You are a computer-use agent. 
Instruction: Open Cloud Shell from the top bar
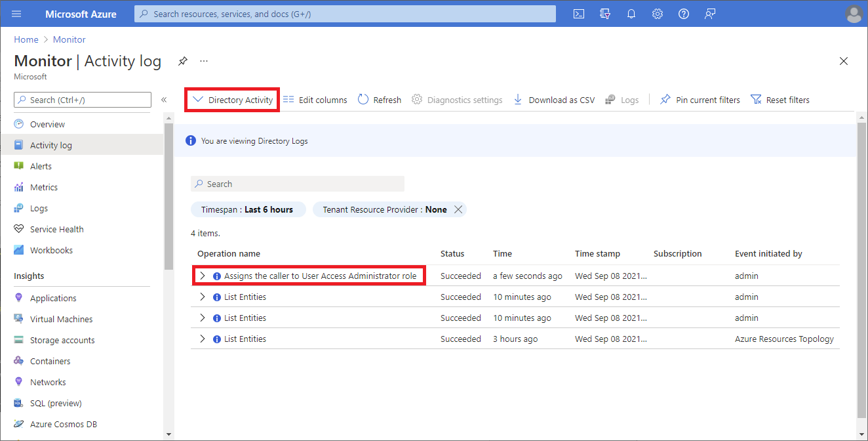pos(578,13)
